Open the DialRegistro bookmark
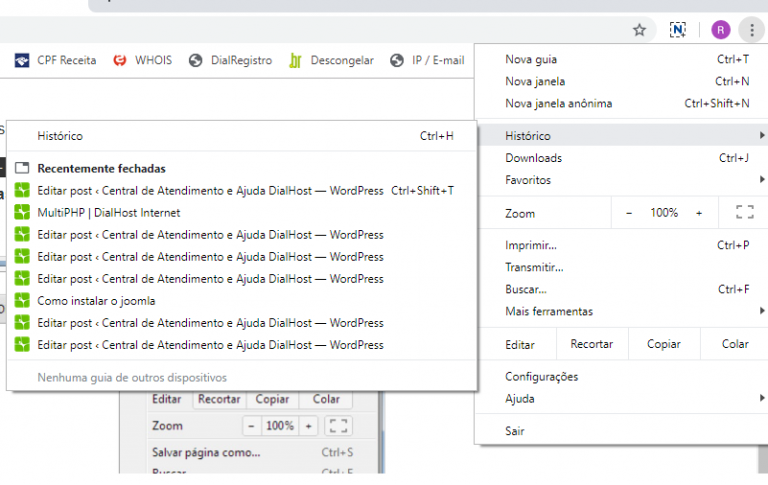The height and width of the screenshot is (485, 768). click(230, 60)
